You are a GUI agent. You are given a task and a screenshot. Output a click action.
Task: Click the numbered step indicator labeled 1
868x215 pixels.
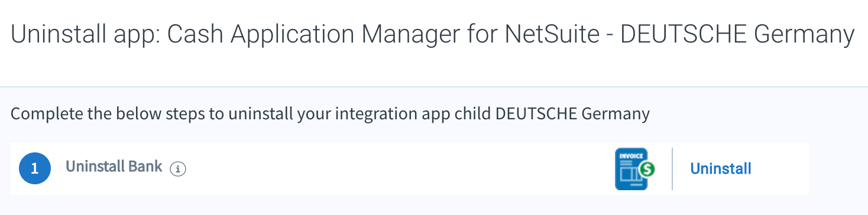34,168
